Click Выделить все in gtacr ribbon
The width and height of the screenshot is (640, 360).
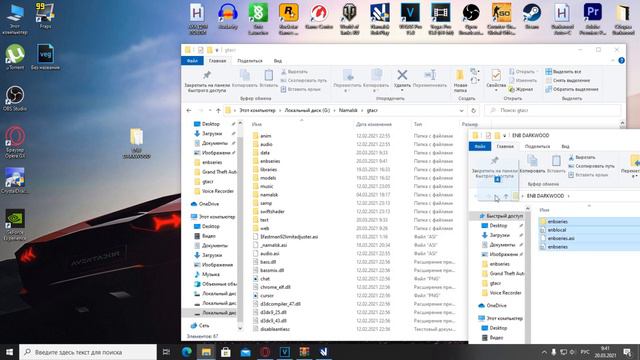click(563, 71)
